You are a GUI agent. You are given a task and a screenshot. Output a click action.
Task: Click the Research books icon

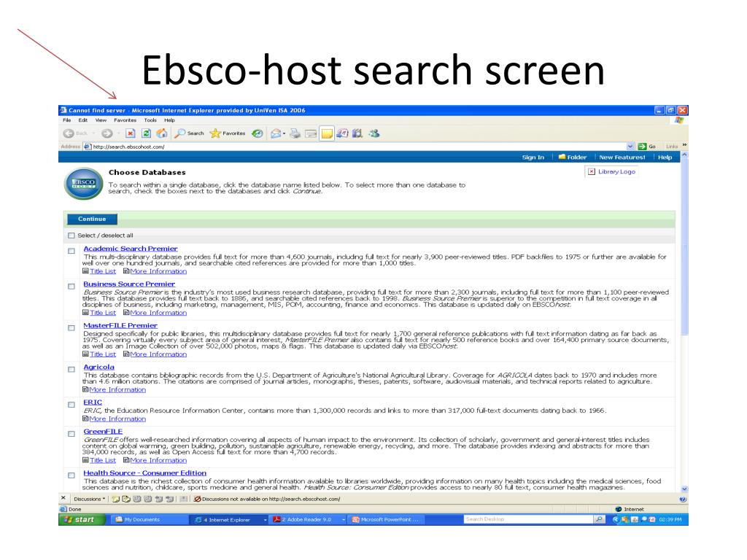[357, 134]
